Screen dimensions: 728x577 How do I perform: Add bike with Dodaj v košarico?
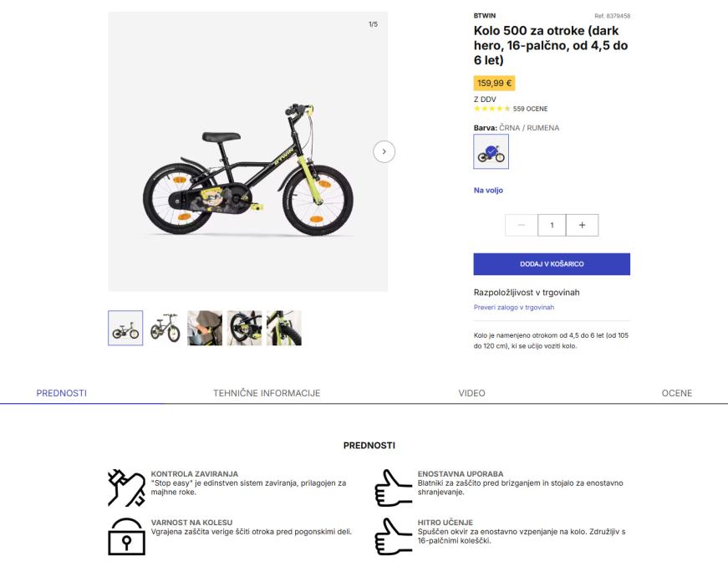(x=552, y=264)
